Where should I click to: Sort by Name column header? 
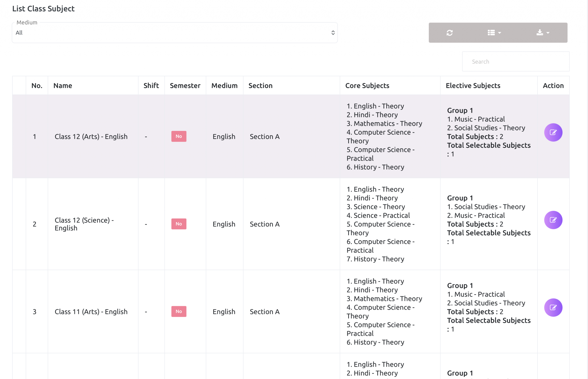pyautogui.click(x=63, y=86)
